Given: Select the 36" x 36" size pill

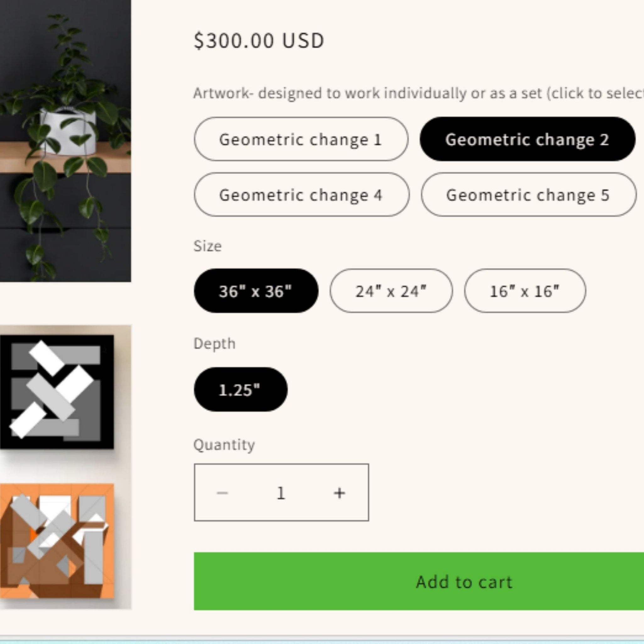Looking at the screenshot, I should point(256,291).
